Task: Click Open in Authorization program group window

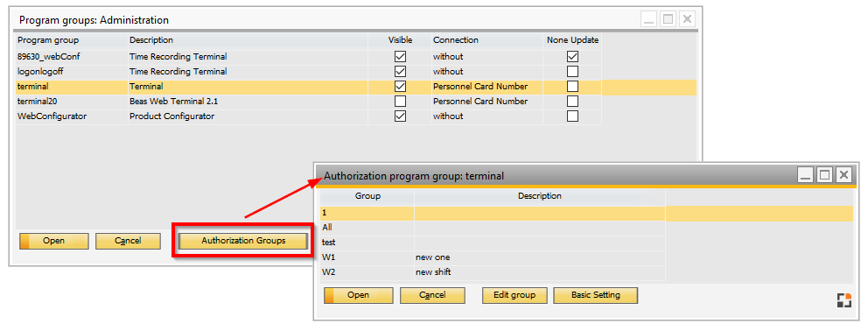Action: [x=358, y=295]
